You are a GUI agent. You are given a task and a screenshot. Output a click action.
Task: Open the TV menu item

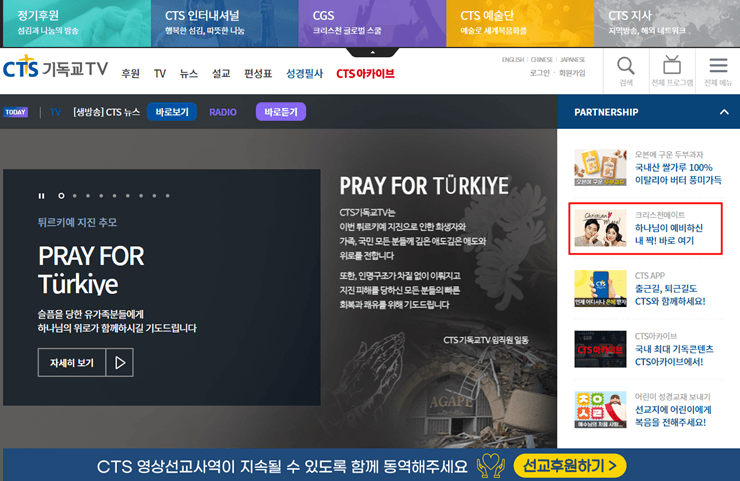(x=160, y=74)
